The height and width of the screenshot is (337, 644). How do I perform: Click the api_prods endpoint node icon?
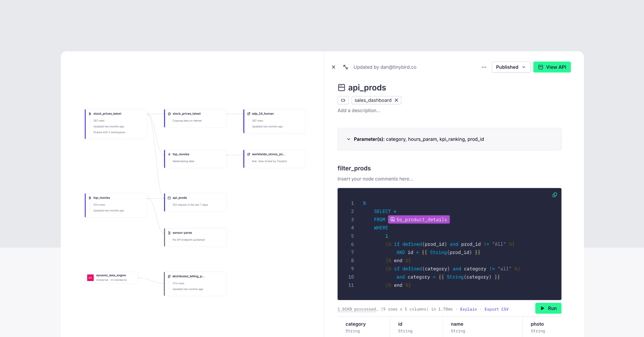point(169,198)
